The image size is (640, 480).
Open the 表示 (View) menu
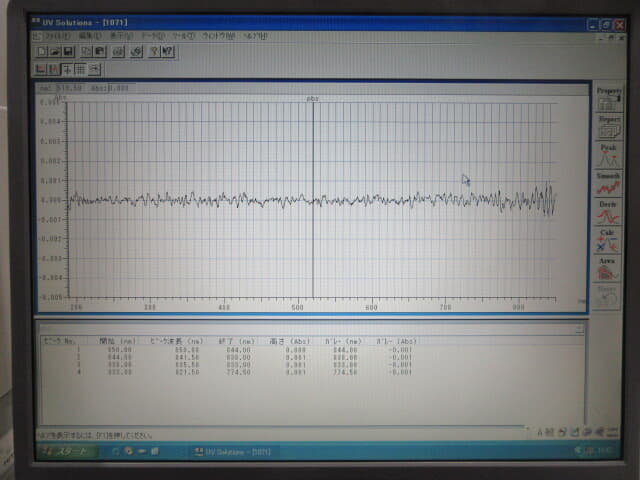(121, 36)
